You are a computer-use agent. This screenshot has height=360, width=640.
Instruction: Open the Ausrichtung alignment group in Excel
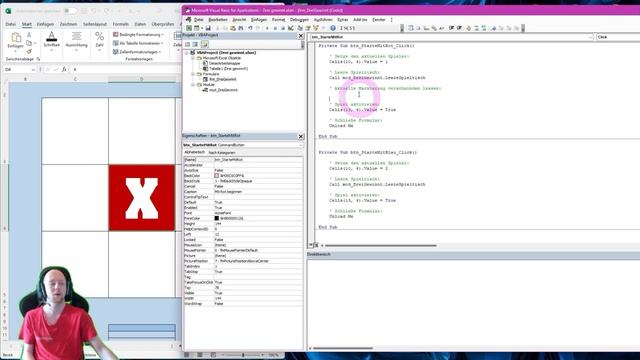pyautogui.click(x=76, y=41)
